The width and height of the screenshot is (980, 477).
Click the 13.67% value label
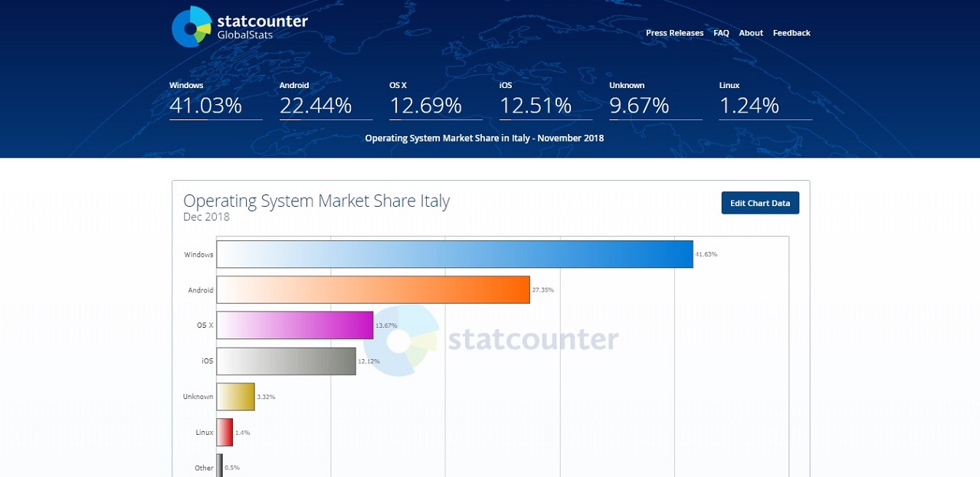[386, 325]
